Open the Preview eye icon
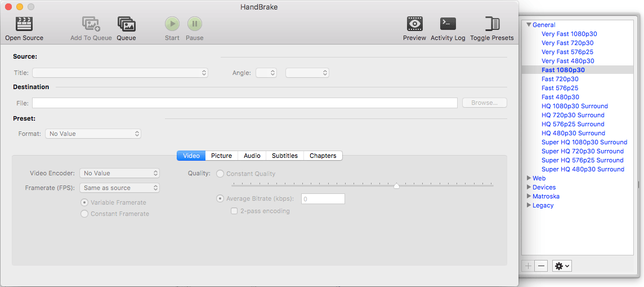644x287 pixels. pos(414,24)
